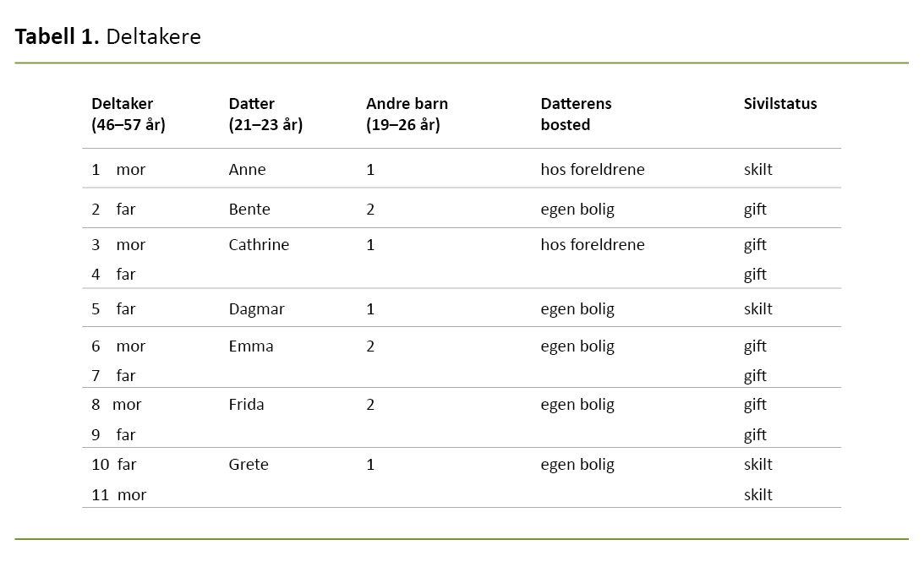Click 'skilt' status in Dagmar's row

(x=758, y=309)
